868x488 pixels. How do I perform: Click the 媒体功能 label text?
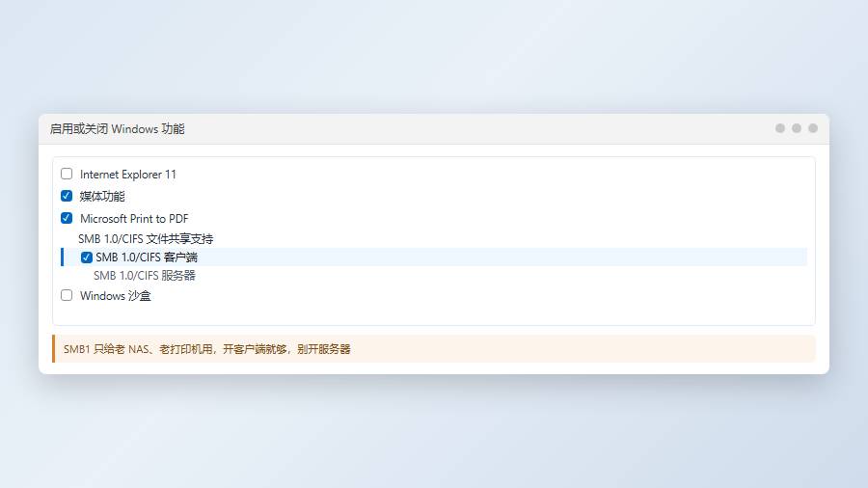click(102, 197)
